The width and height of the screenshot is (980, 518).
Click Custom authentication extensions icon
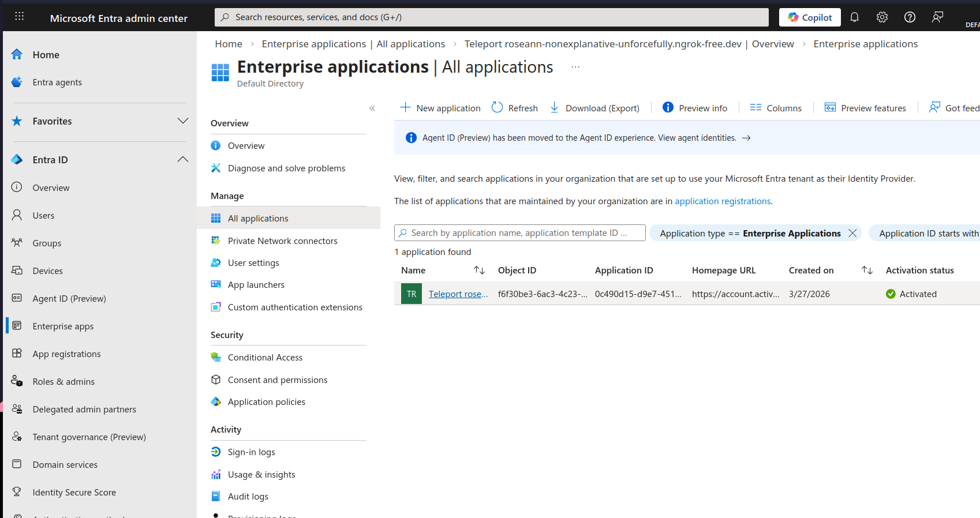tap(216, 307)
